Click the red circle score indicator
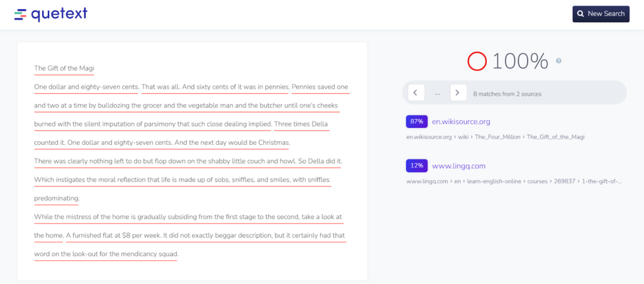 coord(477,62)
